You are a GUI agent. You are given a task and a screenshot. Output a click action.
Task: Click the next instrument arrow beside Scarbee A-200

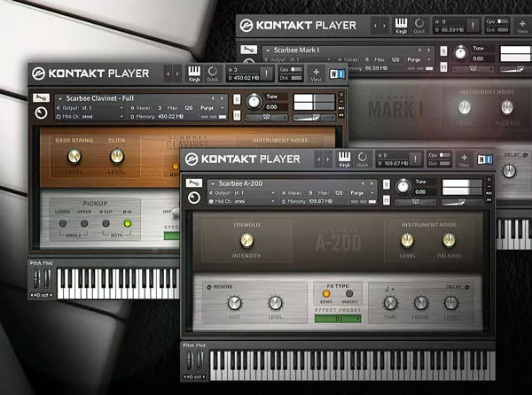tap(372, 183)
